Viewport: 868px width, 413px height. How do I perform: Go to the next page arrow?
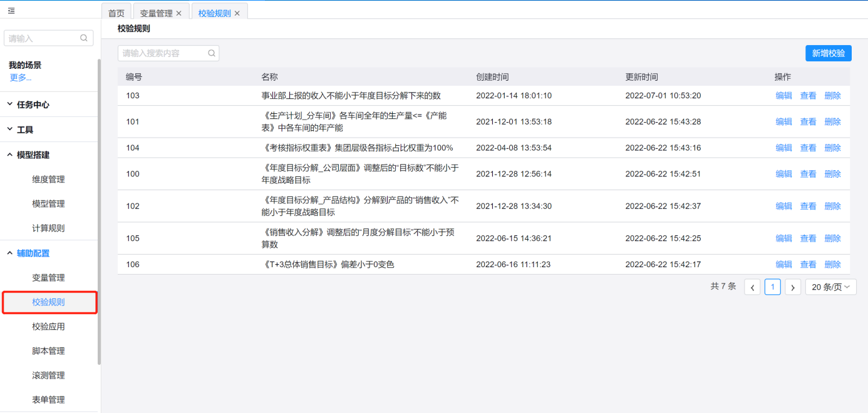pos(793,287)
